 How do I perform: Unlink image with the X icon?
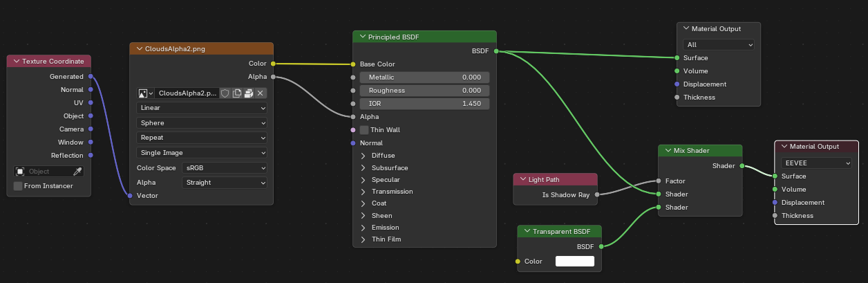point(261,93)
